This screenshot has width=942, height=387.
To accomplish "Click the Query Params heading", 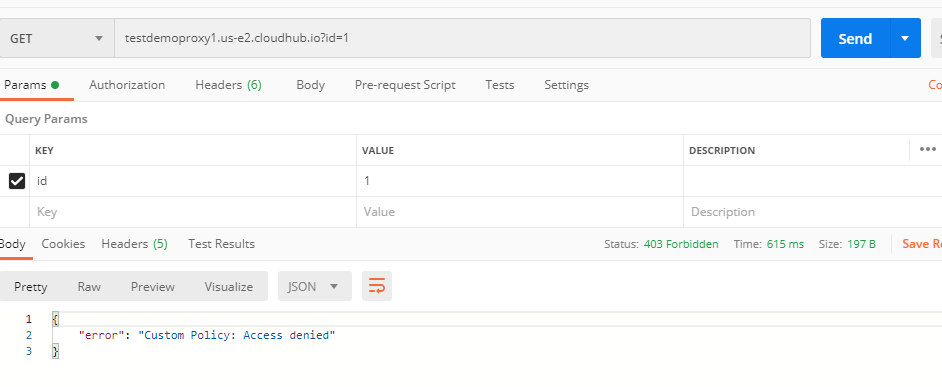I will pyautogui.click(x=46, y=119).
